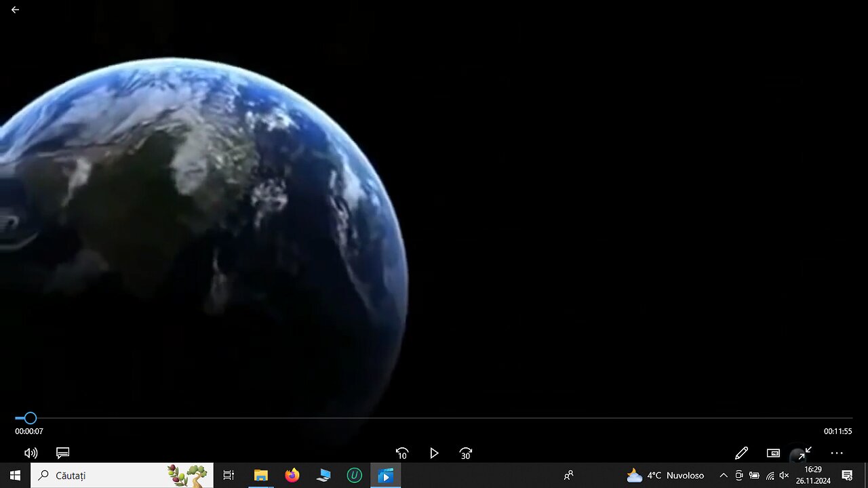Open Wi-Fi network settings
Screen dimensions: 868x488
(770, 475)
